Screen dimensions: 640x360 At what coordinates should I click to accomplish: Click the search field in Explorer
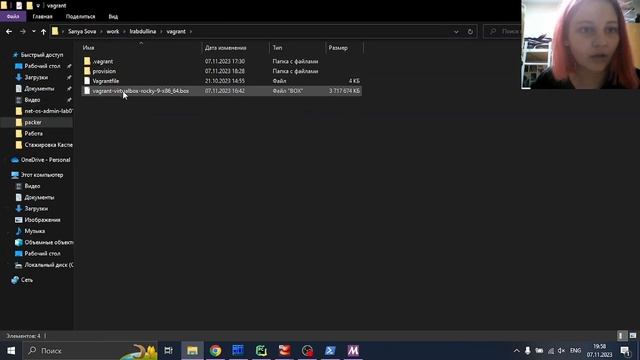tap(502, 31)
